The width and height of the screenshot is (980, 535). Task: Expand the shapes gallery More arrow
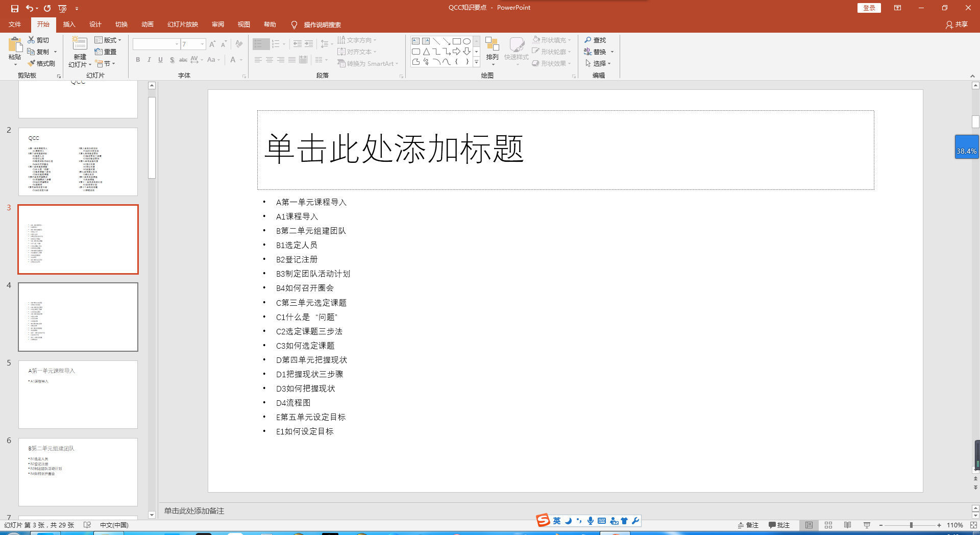coord(476,62)
